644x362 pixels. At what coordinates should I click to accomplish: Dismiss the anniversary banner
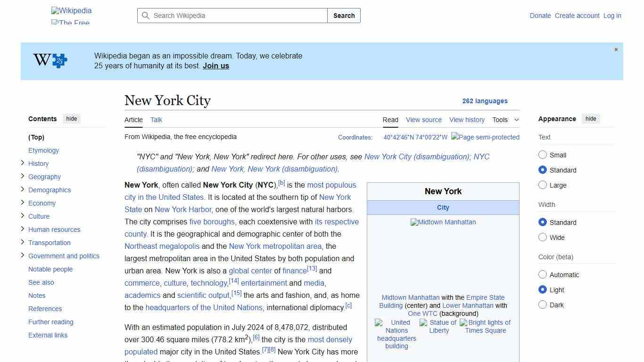point(616,49)
